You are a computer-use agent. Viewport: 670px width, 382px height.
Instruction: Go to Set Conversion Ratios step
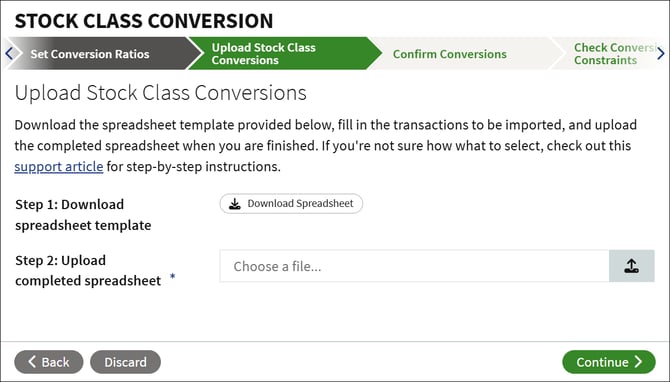(x=90, y=54)
